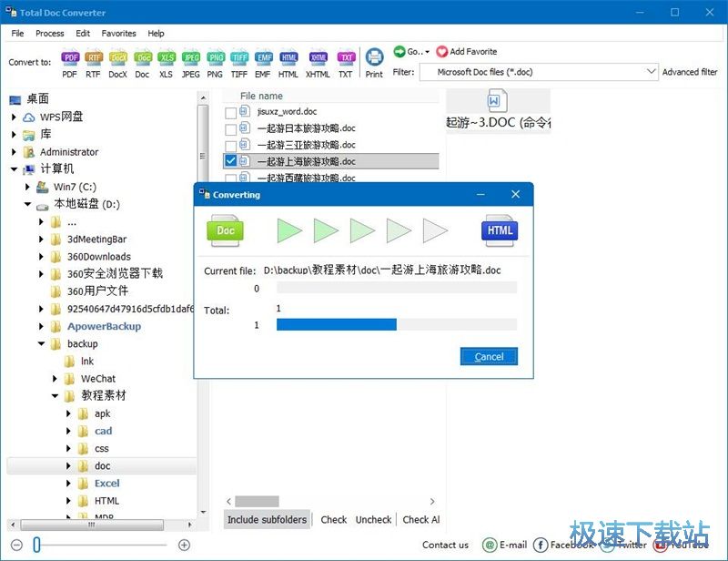Add current folder as Favorite
Viewport: 728px width, 561px height.
coord(467,52)
